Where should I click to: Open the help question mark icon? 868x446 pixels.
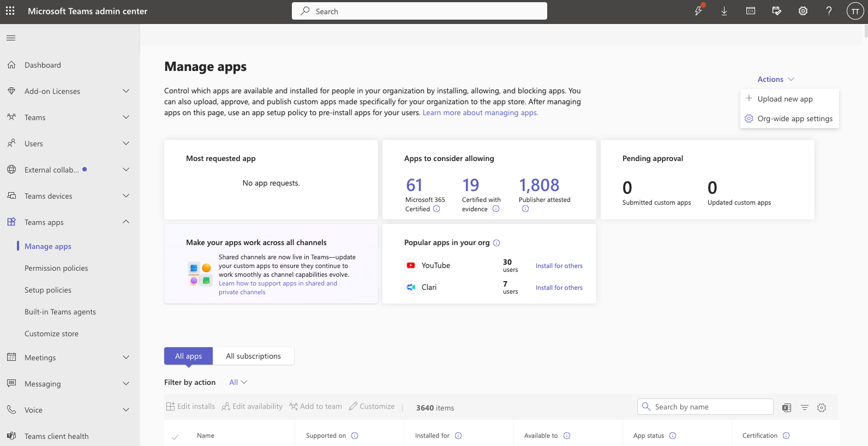pyautogui.click(x=829, y=11)
